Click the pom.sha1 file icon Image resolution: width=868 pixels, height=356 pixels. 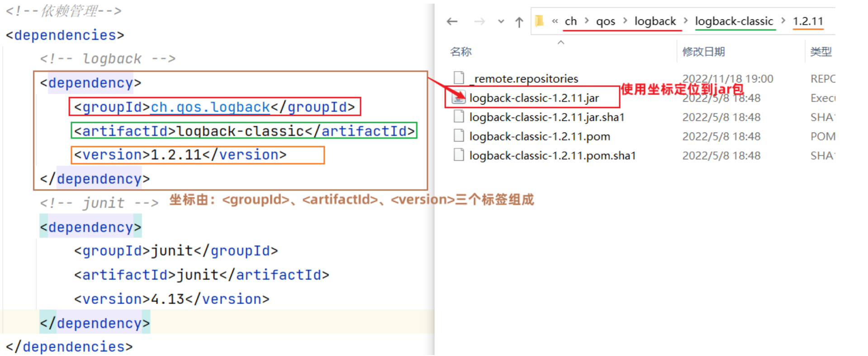click(x=459, y=155)
